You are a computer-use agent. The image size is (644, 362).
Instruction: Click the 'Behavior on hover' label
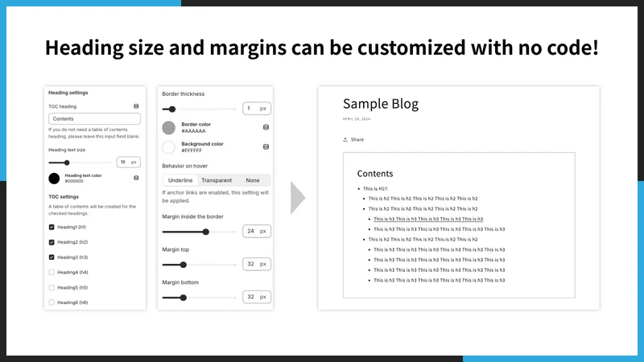185,166
